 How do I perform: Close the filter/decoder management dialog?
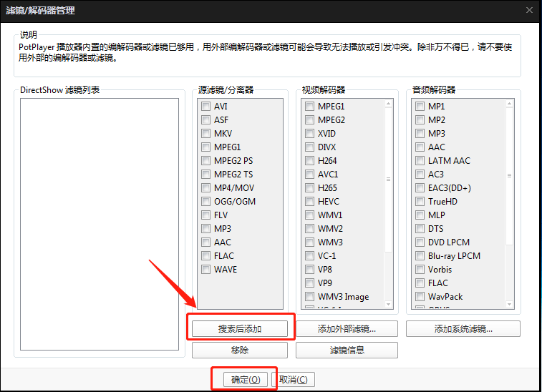[x=529, y=10]
